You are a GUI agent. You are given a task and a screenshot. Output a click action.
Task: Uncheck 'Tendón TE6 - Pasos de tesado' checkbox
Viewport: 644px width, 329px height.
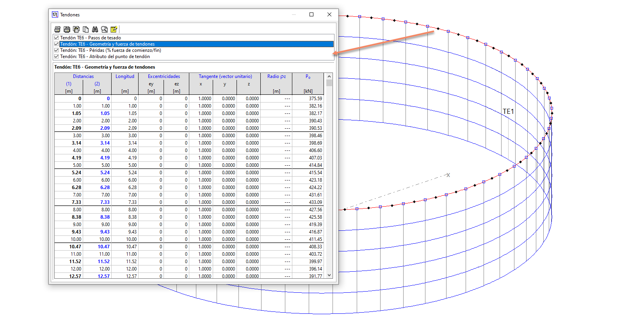57,38
